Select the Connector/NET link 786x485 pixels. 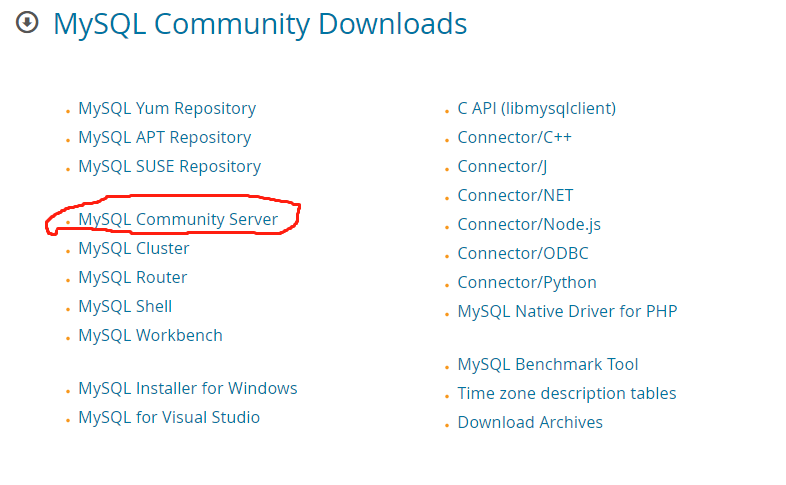coord(515,196)
